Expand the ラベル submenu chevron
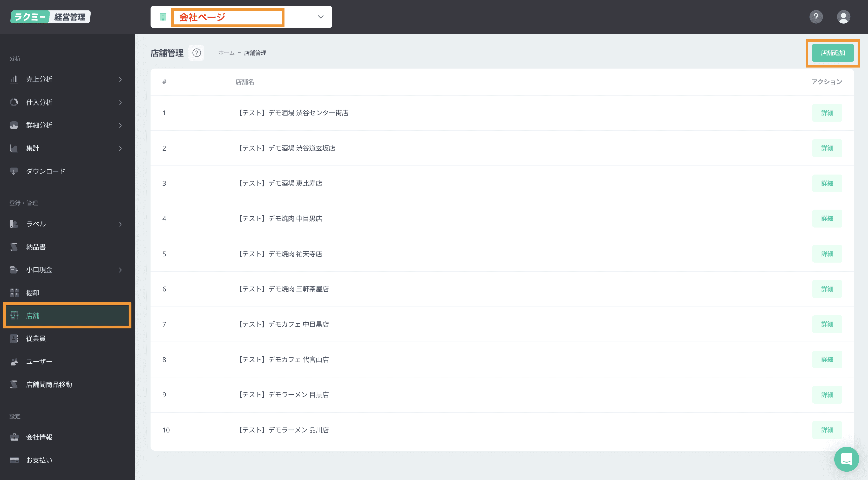 [x=120, y=224]
